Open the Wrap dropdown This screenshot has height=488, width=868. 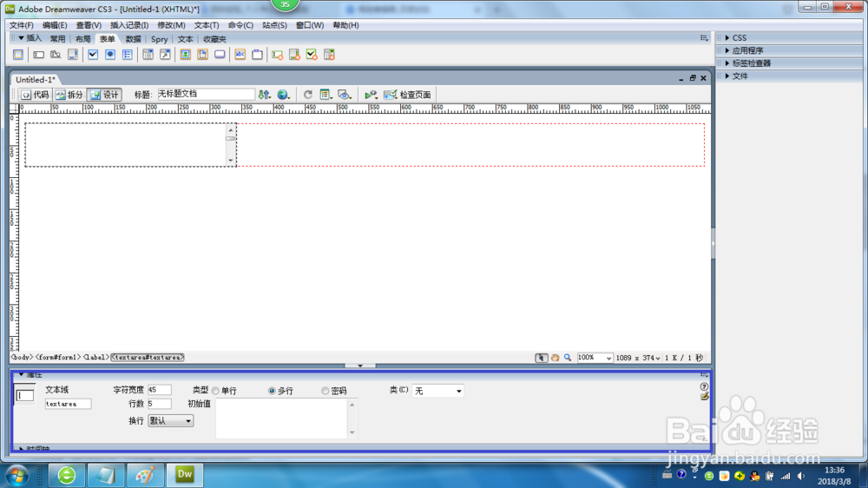click(x=170, y=421)
